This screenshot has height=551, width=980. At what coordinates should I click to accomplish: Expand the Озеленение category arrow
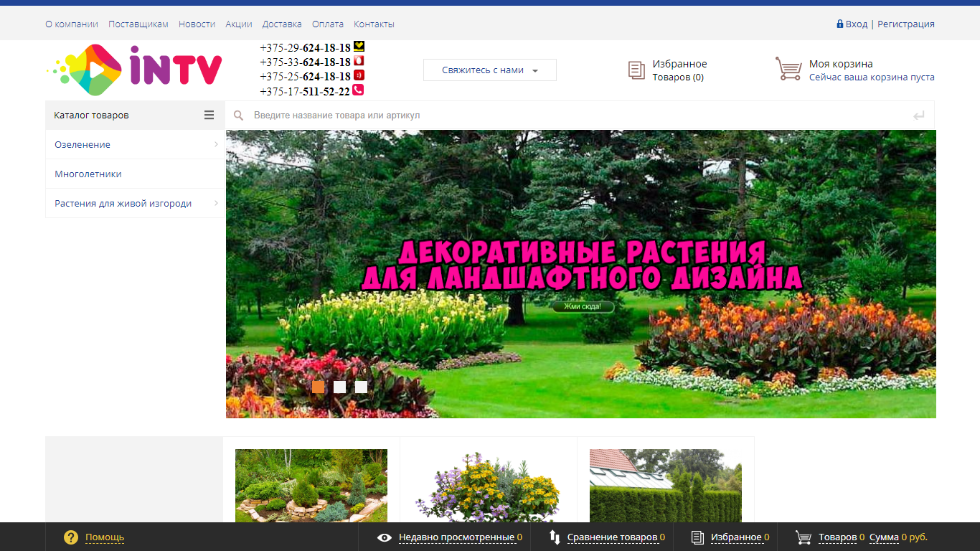(x=216, y=144)
